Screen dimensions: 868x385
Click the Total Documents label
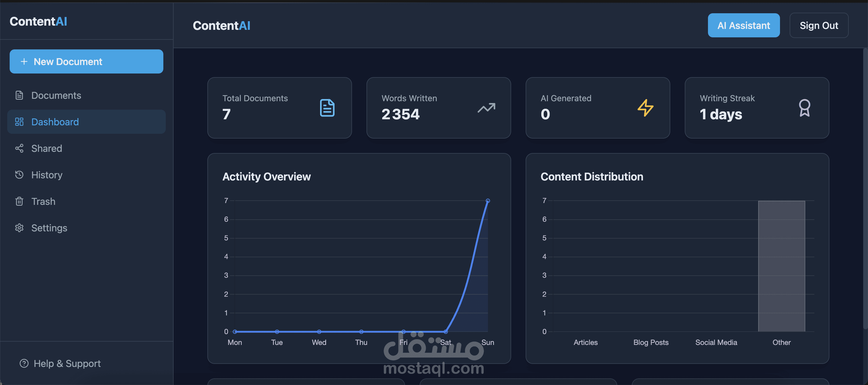(255, 98)
